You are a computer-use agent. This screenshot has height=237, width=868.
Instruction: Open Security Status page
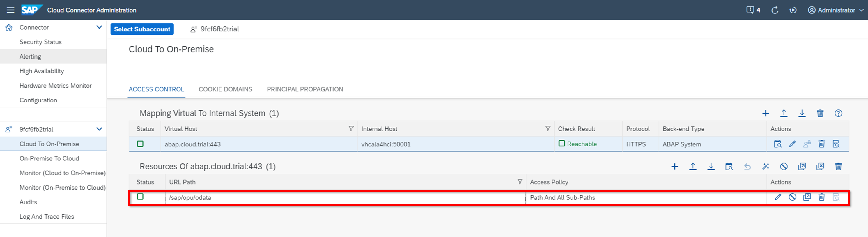pos(40,42)
